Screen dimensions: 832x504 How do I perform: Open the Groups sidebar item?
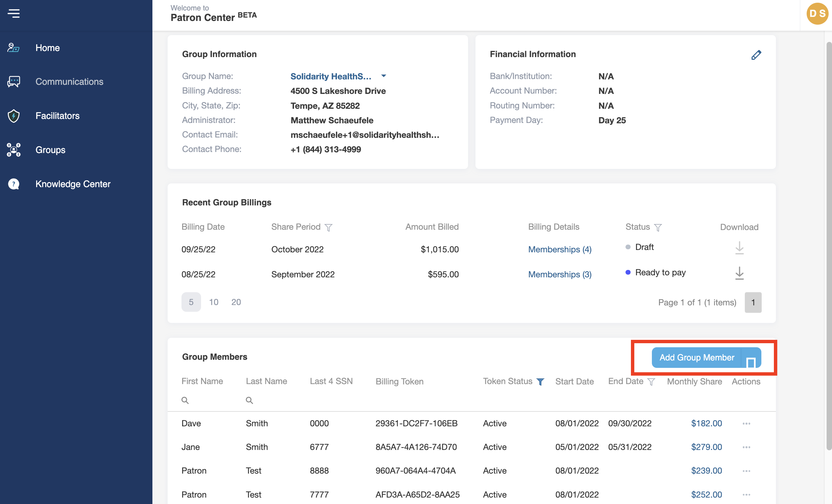(x=50, y=150)
